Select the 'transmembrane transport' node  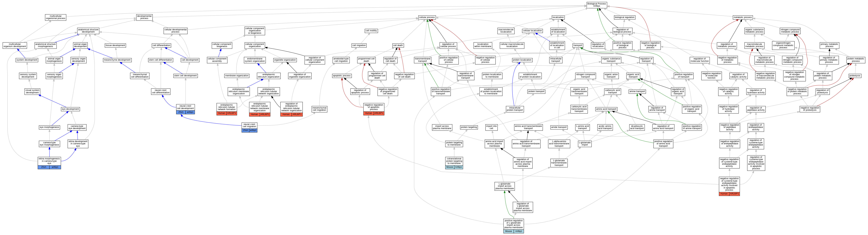[423, 60]
